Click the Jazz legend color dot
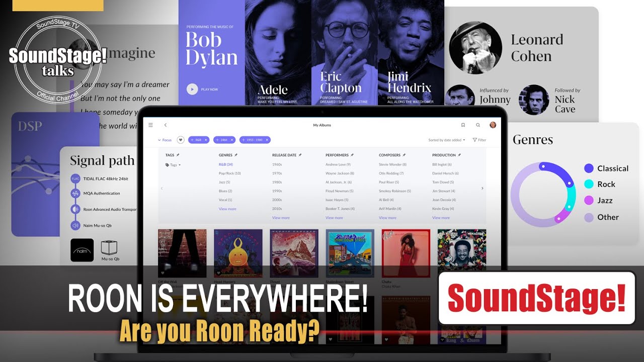This screenshot has height=362, width=644. coord(589,201)
